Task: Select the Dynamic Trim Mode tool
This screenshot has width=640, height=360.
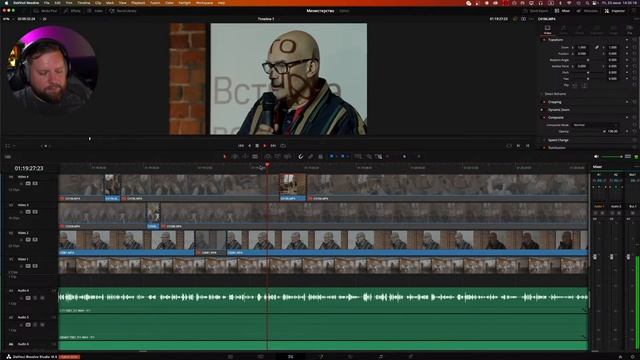Action: click(x=245, y=156)
